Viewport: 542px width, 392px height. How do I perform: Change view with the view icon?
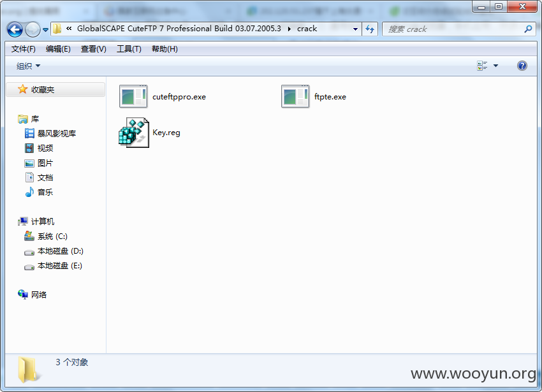(482, 66)
